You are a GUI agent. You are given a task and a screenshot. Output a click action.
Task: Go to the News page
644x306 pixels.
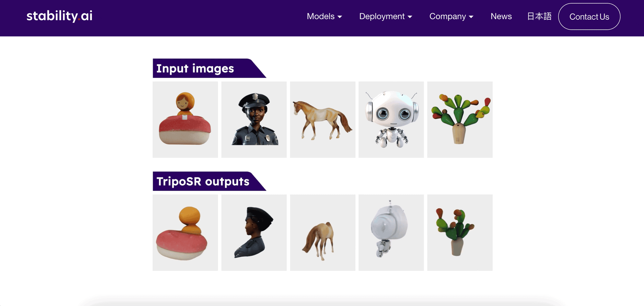501,16
